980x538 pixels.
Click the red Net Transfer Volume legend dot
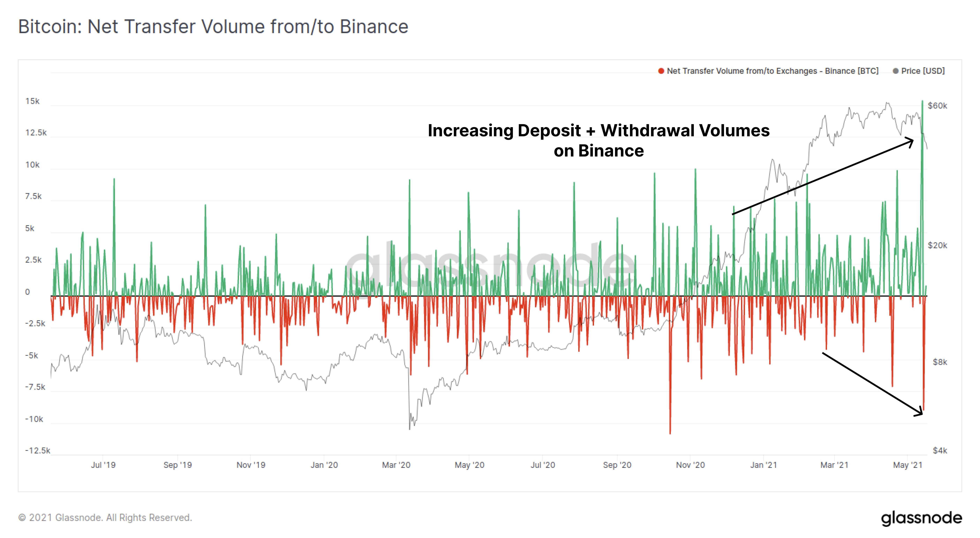click(x=661, y=71)
